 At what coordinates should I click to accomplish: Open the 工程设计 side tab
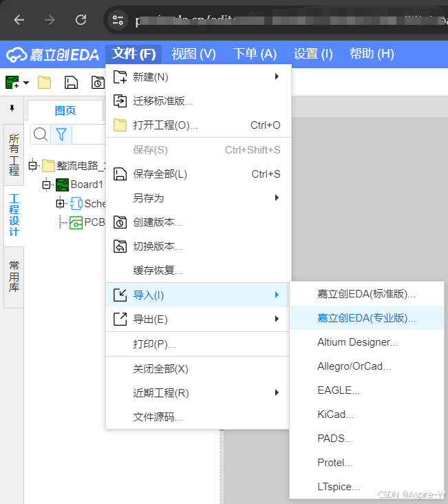(14, 215)
